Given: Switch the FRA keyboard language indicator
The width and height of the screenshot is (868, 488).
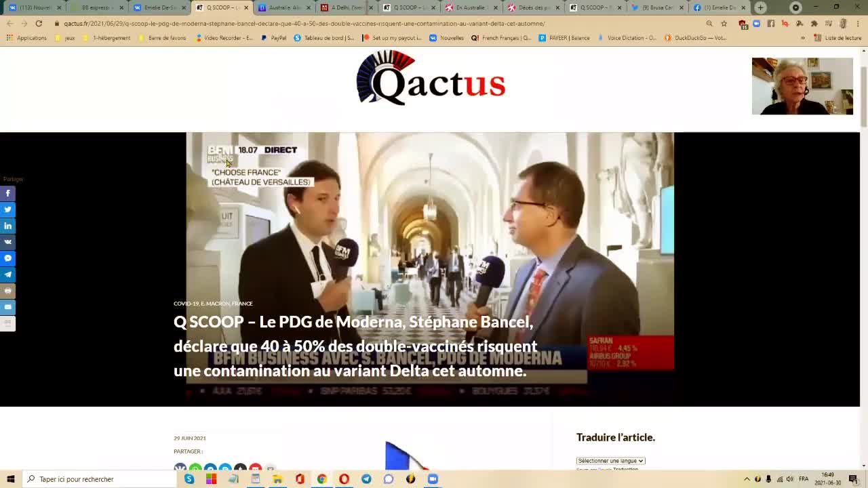Looking at the screenshot, I should (x=804, y=479).
